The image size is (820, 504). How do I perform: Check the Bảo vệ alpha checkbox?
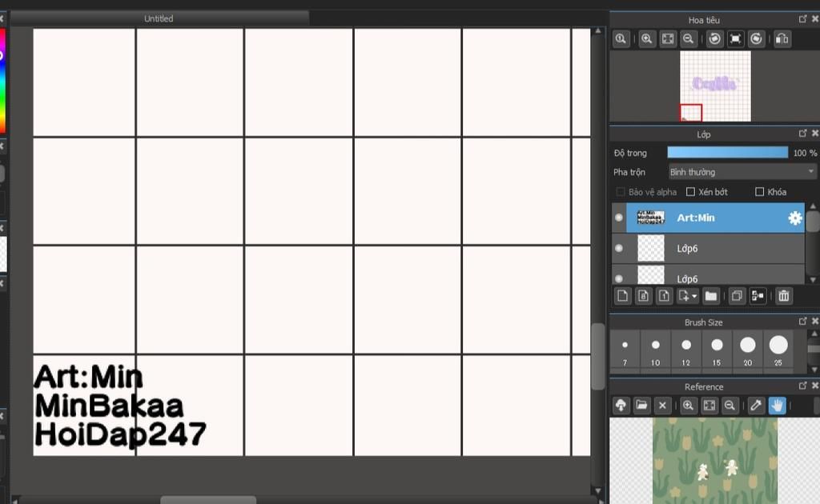[621, 192]
